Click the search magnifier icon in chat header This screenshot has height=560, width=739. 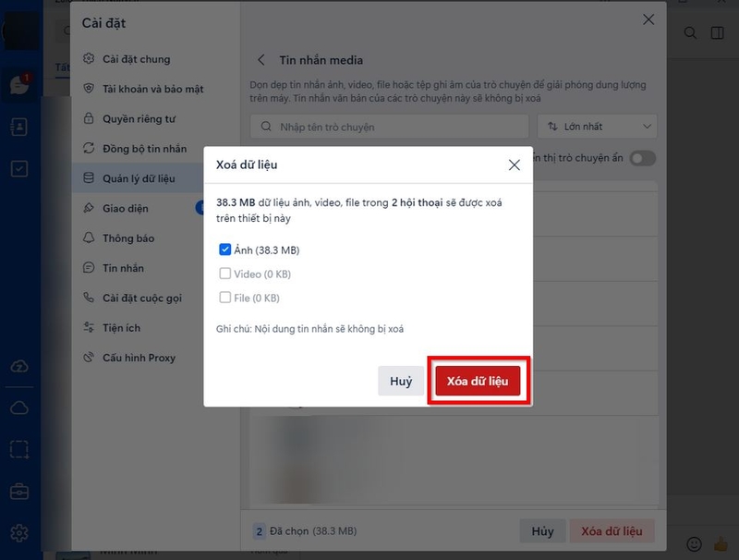[690, 33]
